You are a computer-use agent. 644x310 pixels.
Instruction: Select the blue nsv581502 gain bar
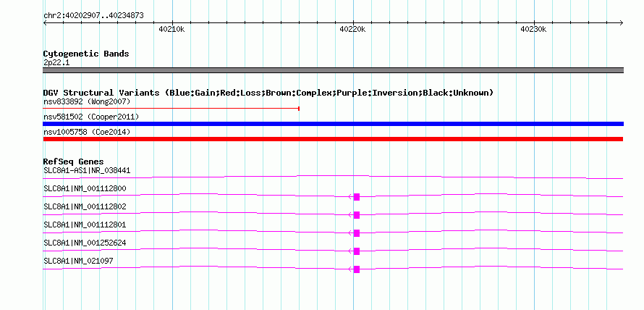pos(333,124)
